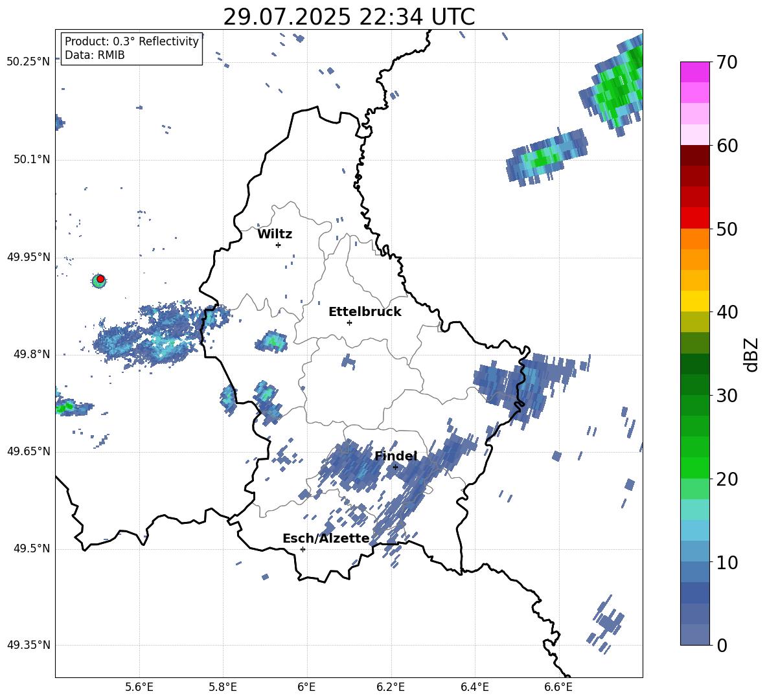Click the 49.8°N latitude label
This screenshot has height=700, width=767.
click(32, 354)
